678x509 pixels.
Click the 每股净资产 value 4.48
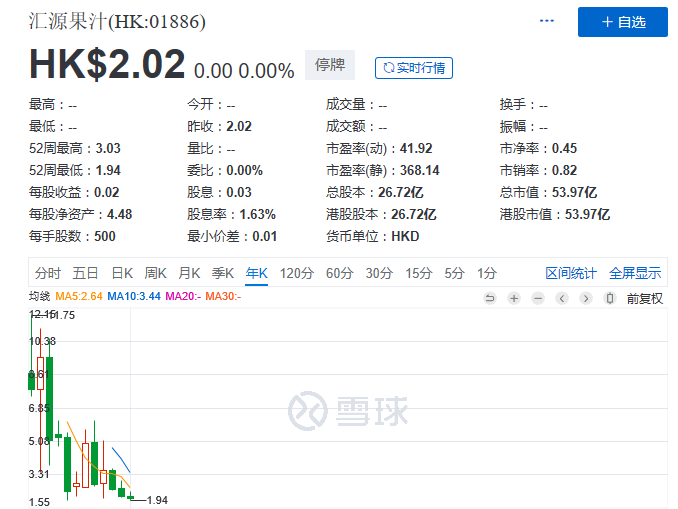tap(119, 214)
